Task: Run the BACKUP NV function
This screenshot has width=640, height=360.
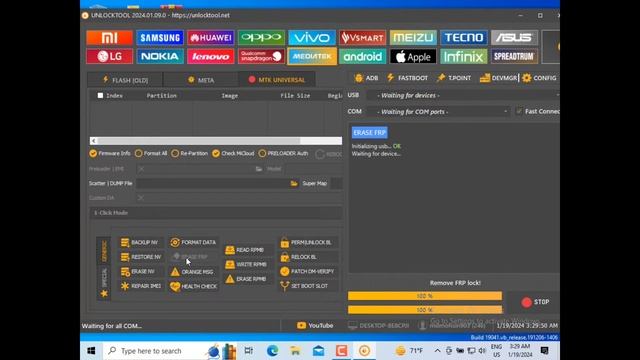Action: click(x=140, y=242)
